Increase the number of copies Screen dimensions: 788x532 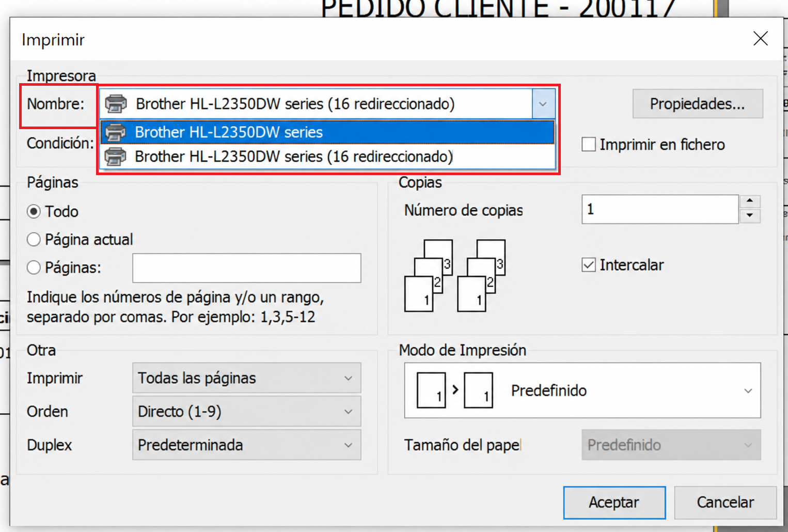point(750,201)
